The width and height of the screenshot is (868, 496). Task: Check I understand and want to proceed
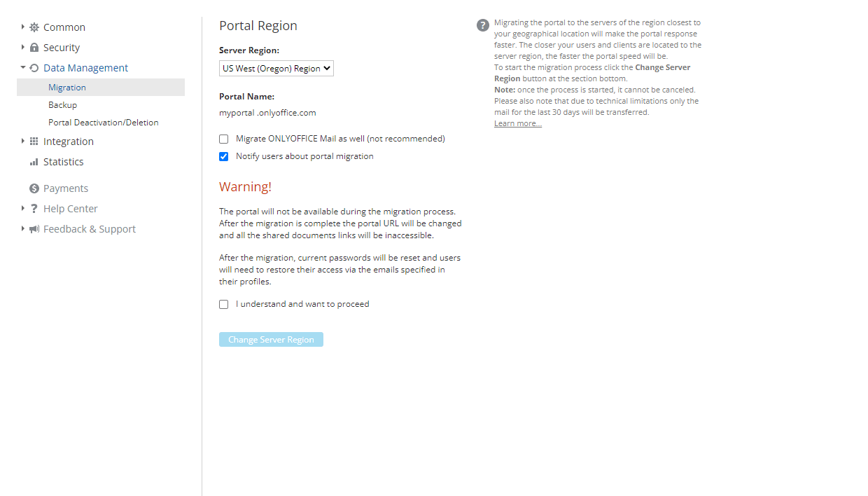(223, 304)
